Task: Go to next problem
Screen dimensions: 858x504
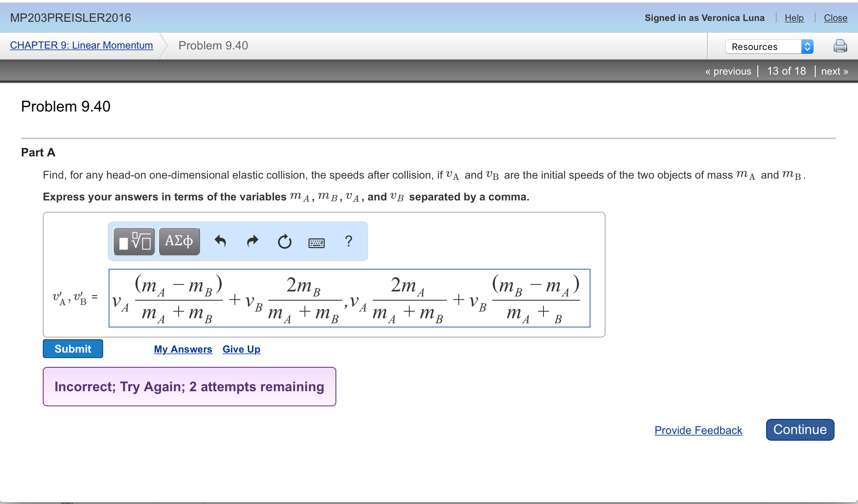Action: click(x=834, y=71)
